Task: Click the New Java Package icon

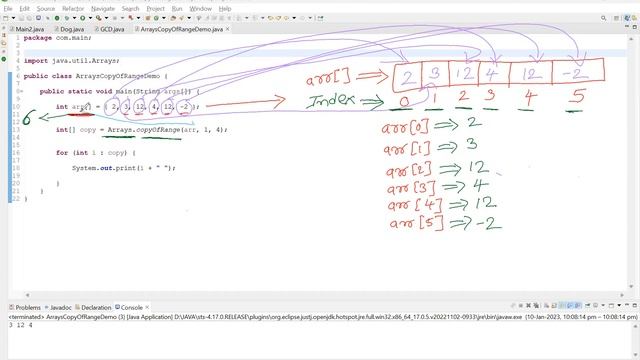Action: [x=148, y=18]
